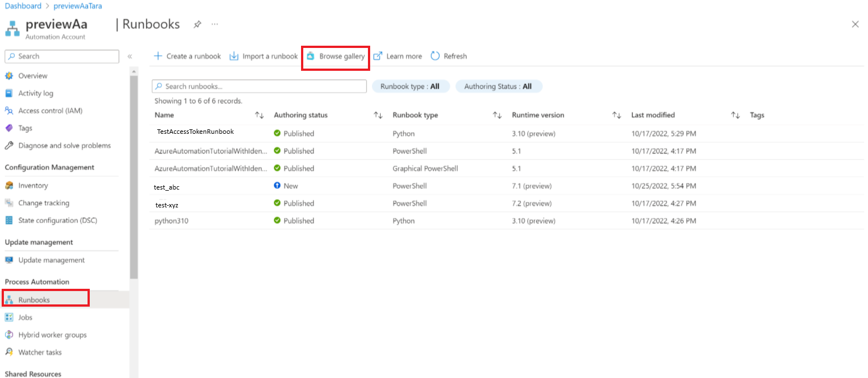Click the Tags column header

[x=757, y=115]
